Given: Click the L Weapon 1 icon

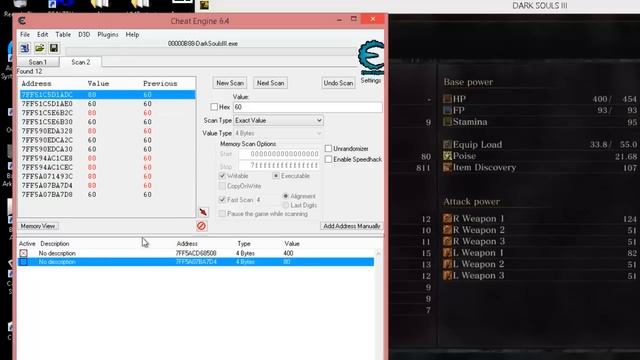Looking at the screenshot, I should point(447,253).
